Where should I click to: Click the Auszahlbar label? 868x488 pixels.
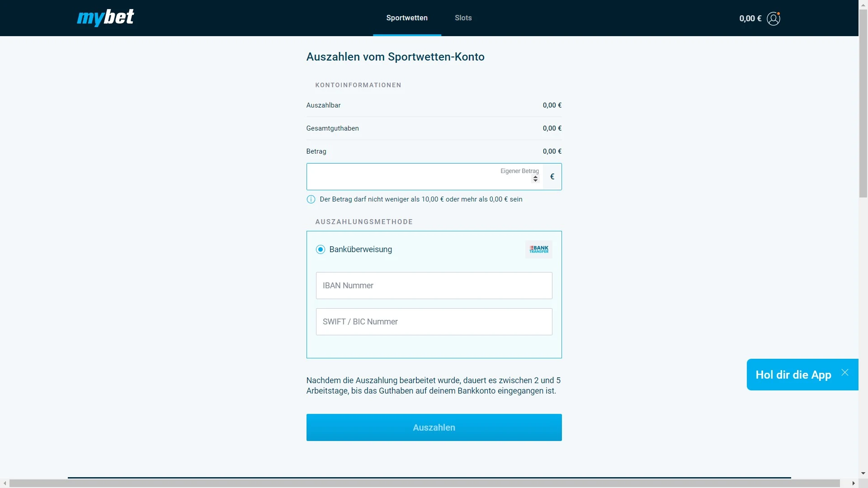(x=323, y=105)
